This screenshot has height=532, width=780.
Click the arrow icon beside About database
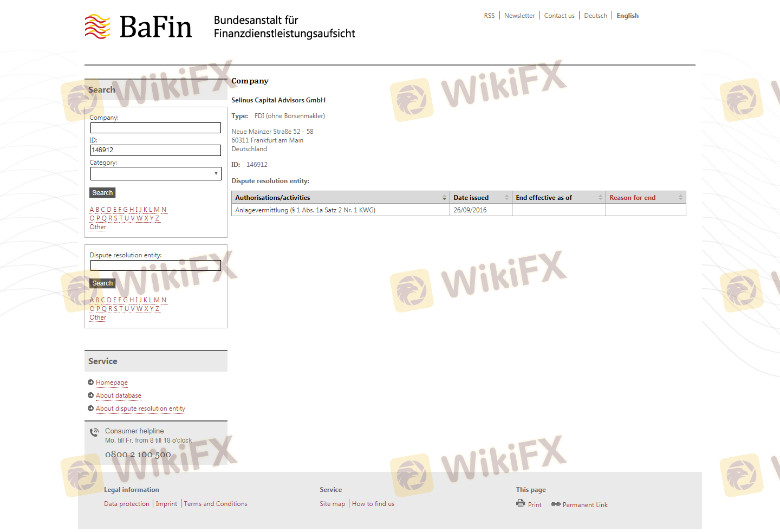[x=91, y=395]
